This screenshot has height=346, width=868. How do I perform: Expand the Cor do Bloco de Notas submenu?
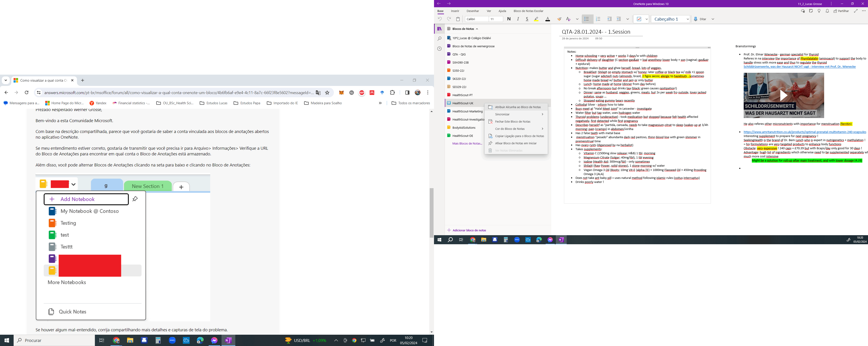click(x=516, y=129)
